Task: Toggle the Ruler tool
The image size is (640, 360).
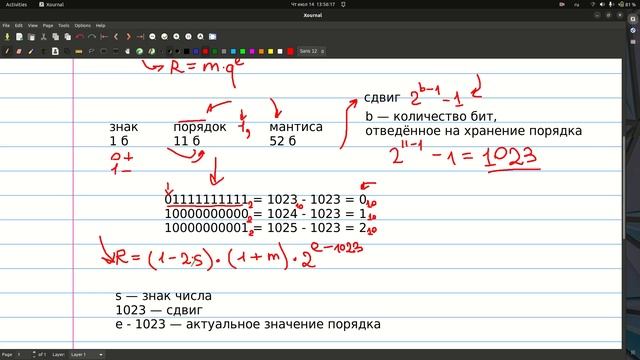Action: pyautogui.click(x=79, y=51)
